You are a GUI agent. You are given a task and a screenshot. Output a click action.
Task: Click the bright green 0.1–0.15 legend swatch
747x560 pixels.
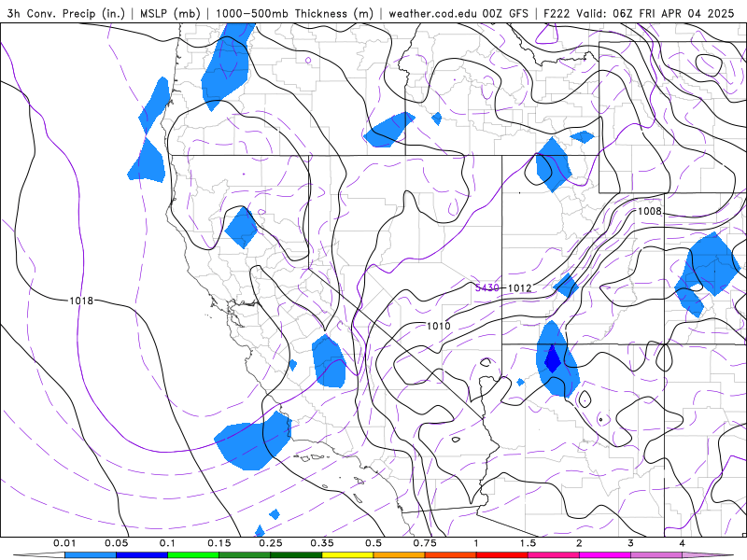pos(193,555)
